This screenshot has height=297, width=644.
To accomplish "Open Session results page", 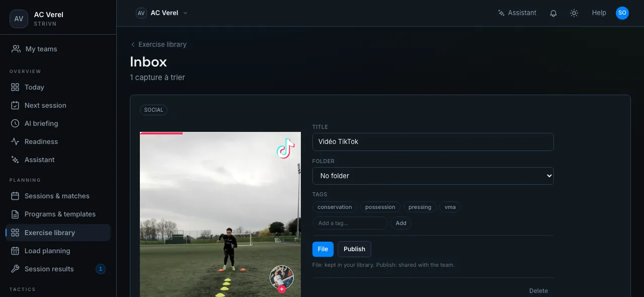I will point(58,269).
